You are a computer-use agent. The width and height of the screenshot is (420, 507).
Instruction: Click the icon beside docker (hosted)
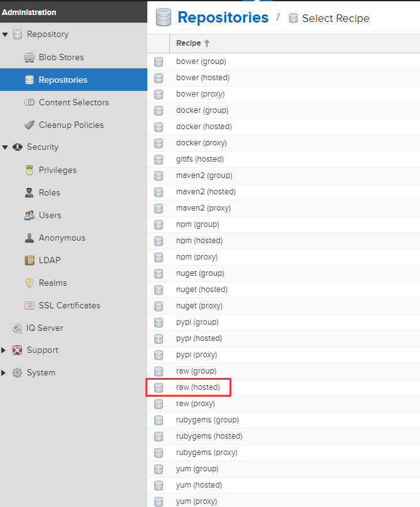tap(159, 127)
